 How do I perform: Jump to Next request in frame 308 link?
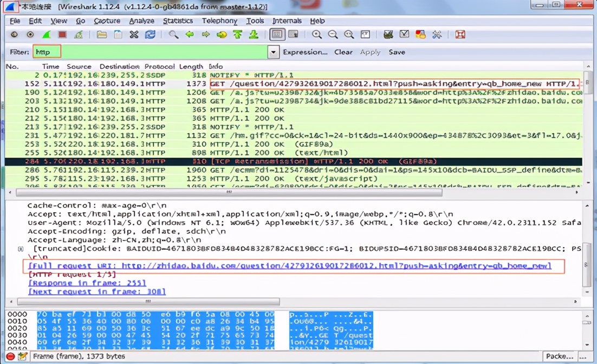[97, 291]
